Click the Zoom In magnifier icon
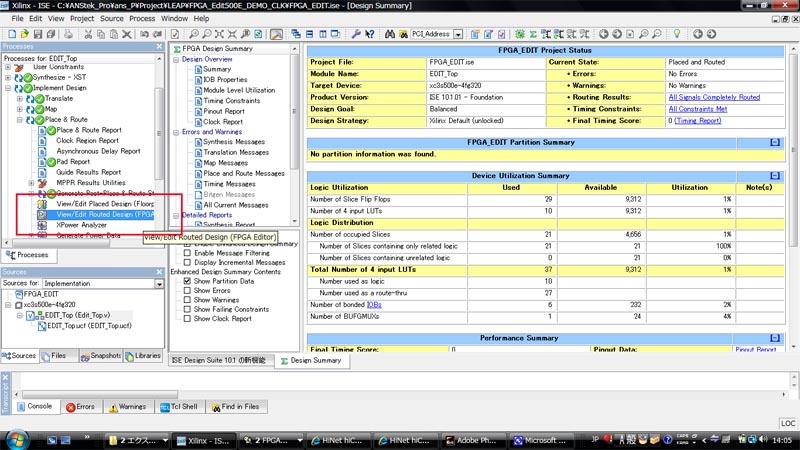Image resolution: width=800 pixels, height=450 pixels. pyautogui.click(x=194, y=34)
